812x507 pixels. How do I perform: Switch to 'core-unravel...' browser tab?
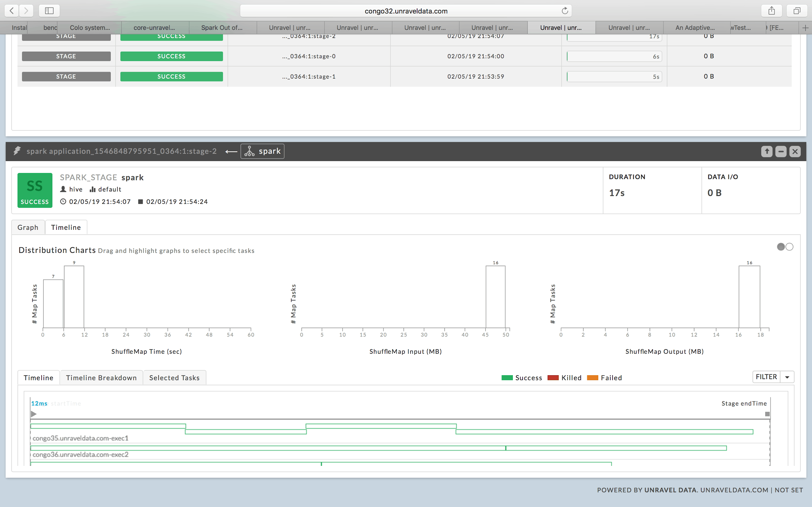(154, 28)
